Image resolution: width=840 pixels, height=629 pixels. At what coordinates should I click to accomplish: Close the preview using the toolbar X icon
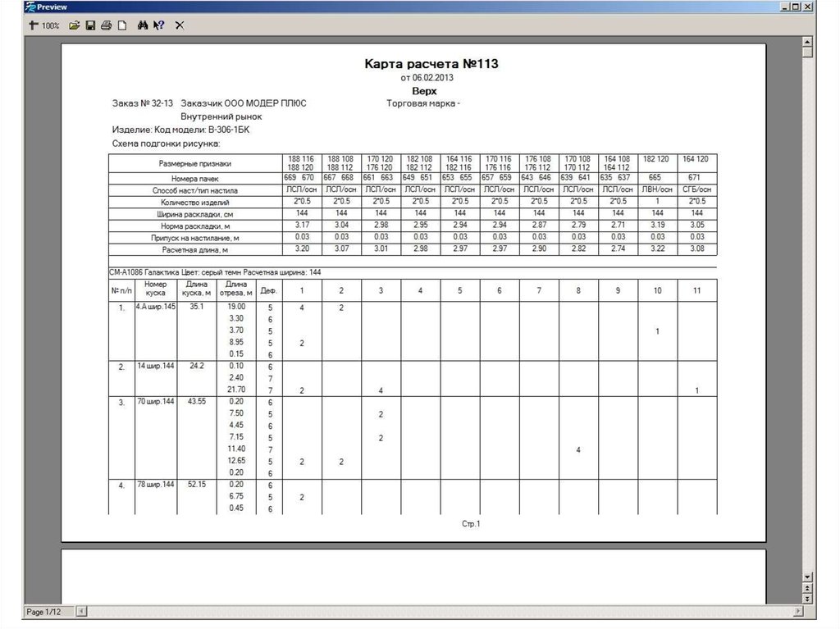pyautogui.click(x=180, y=25)
